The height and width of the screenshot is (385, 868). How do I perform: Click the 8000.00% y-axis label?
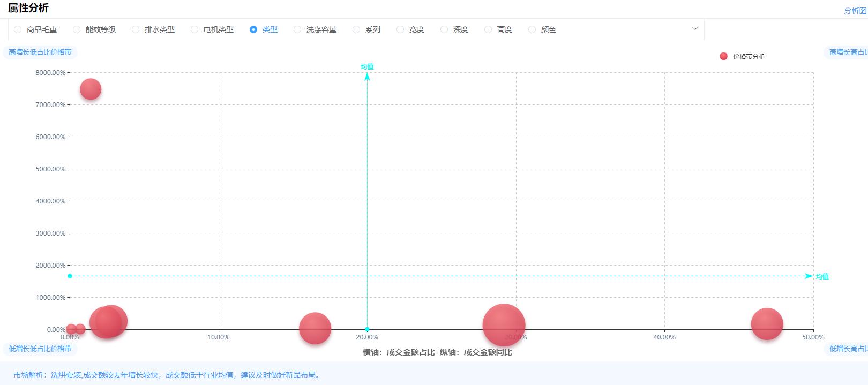50,72
